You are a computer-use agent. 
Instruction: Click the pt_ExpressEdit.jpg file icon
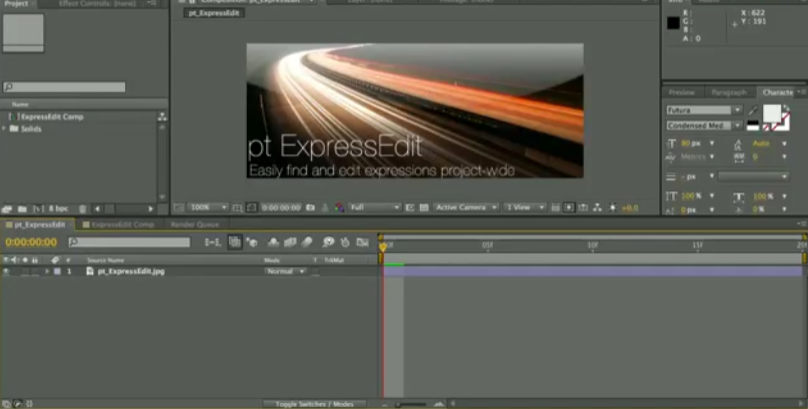pyautogui.click(x=90, y=271)
